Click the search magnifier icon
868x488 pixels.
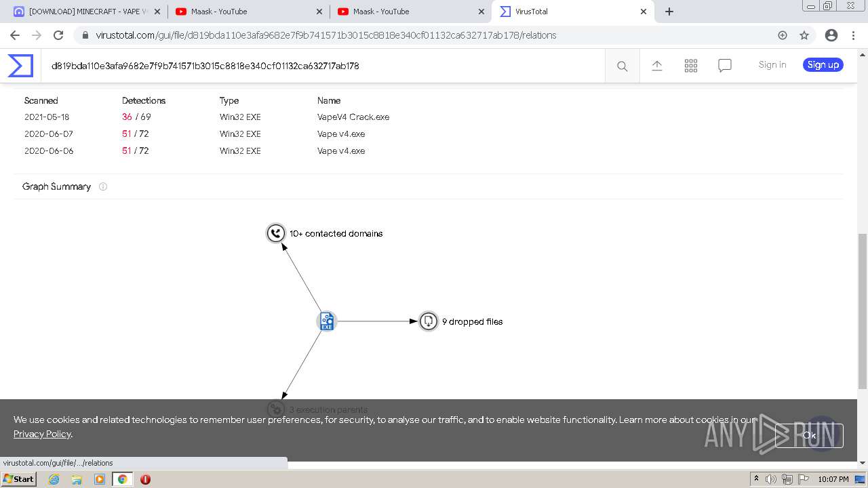[622, 66]
